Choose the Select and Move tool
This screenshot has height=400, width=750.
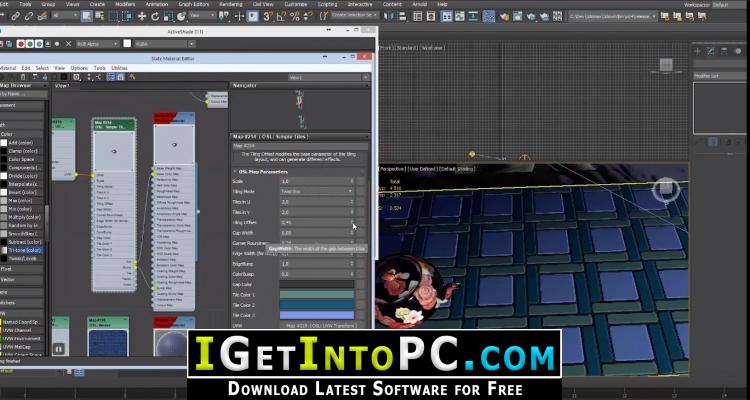142,16
